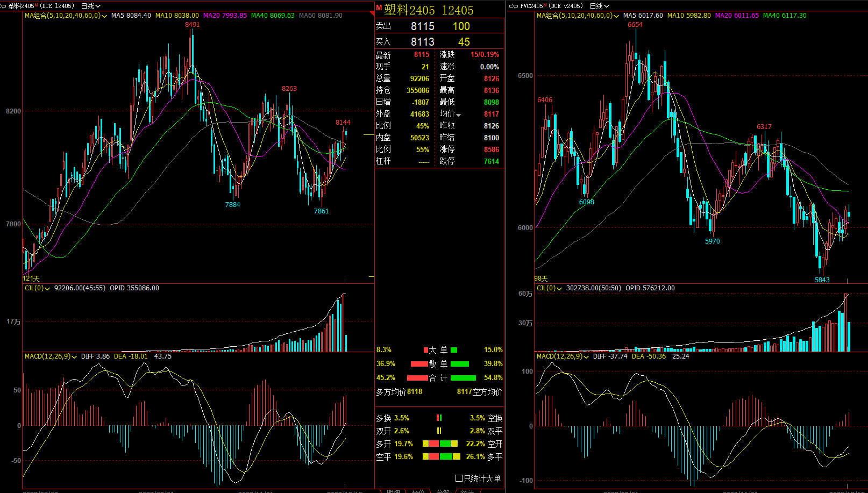Click the 卖出 price 8115
Viewport: 868px width, 493px height.
coord(422,26)
